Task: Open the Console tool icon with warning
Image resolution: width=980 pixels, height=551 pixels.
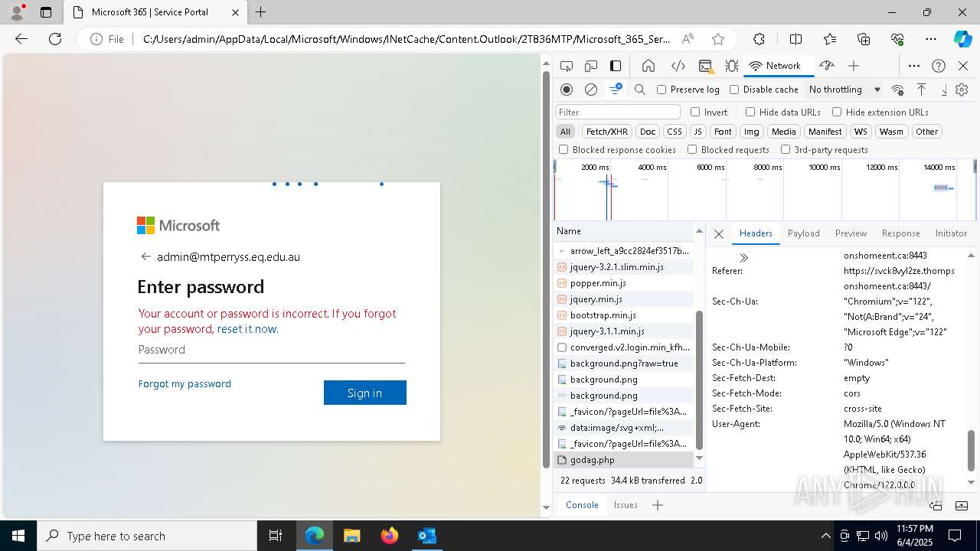Action: pos(705,66)
